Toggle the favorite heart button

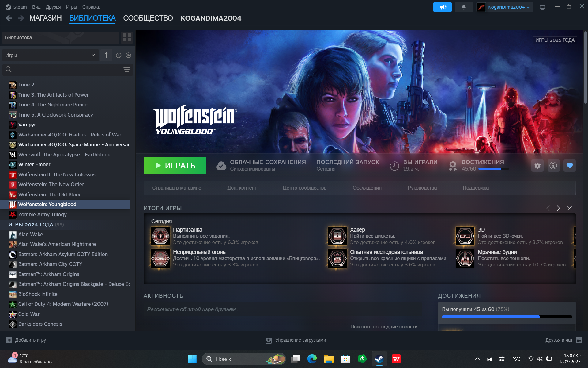coord(569,166)
